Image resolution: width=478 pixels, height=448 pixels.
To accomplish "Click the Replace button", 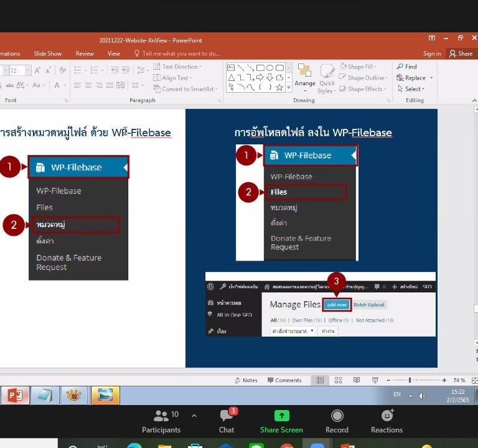I will click(411, 78).
